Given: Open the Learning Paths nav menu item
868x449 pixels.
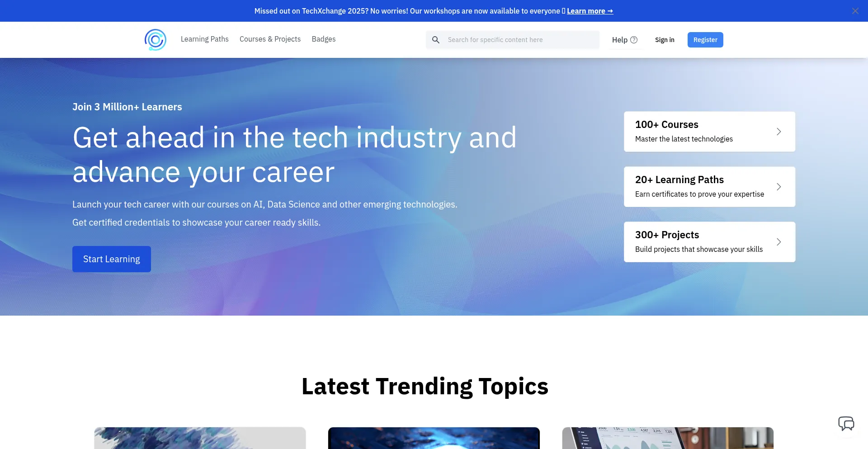Looking at the screenshot, I should (204, 39).
